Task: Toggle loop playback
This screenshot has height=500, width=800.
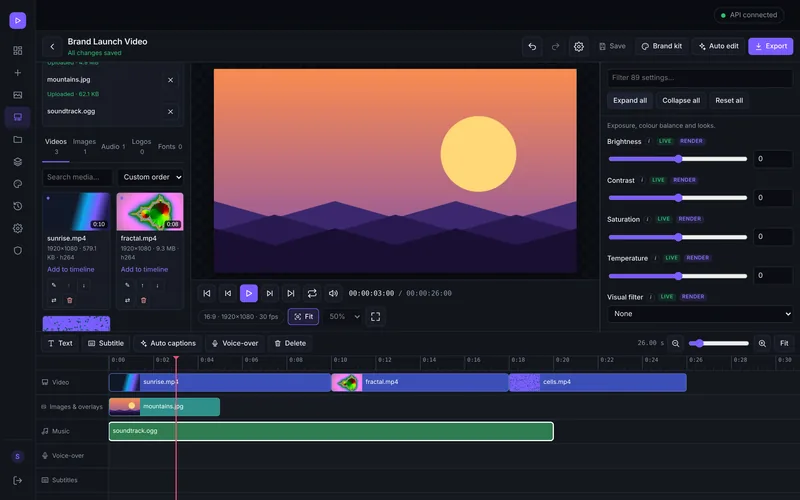Action: tap(312, 293)
